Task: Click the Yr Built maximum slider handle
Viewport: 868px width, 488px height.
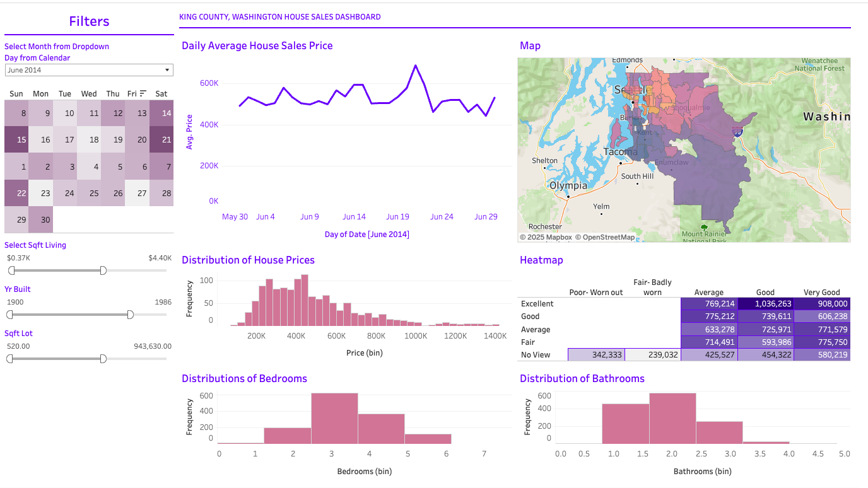Action: (131, 315)
